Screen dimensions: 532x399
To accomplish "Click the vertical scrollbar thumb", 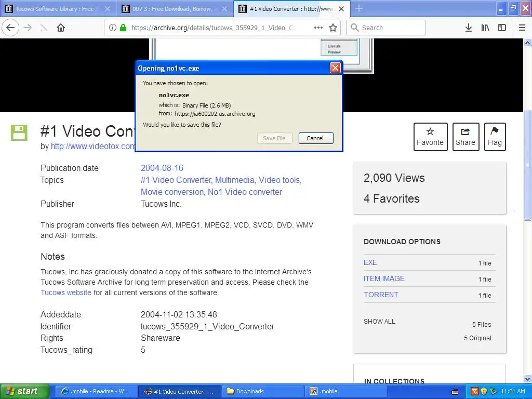I will [x=528, y=165].
